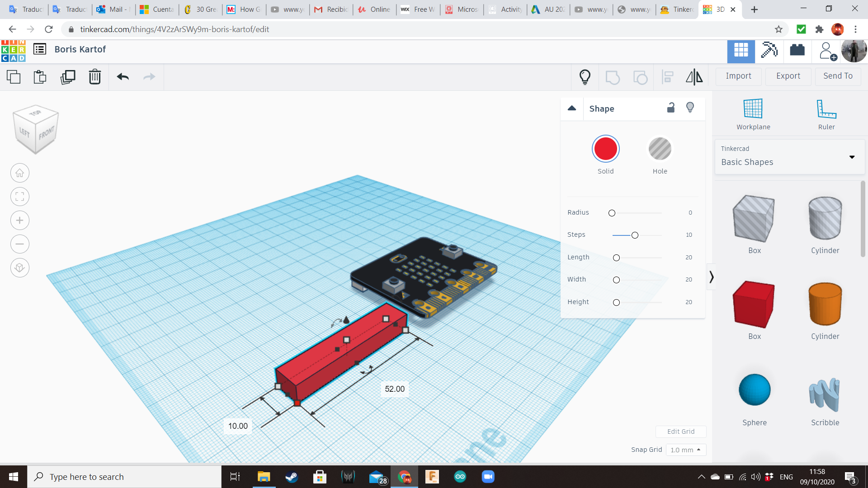
Task: Export the Boris Kartof design
Action: pyautogui.click(x=788, y=75)
